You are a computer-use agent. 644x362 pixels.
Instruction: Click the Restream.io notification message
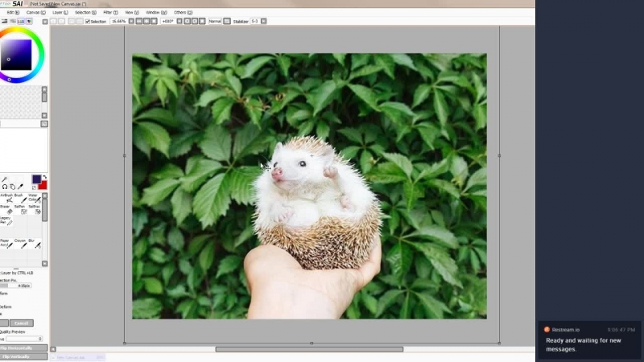coord(589,339)
